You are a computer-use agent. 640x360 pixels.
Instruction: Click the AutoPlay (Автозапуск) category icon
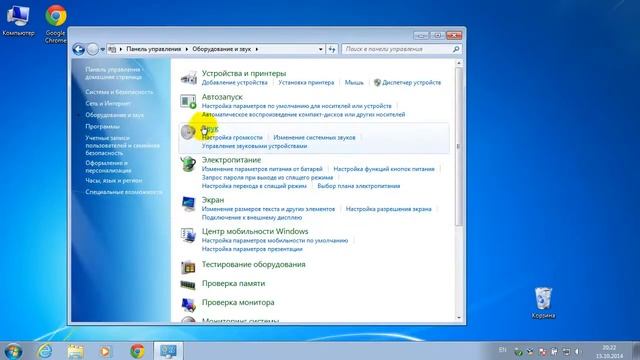[x=188, y=101]
